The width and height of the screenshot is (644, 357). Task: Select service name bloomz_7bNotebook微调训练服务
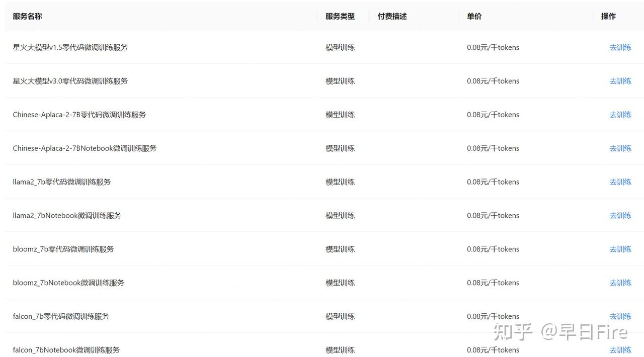click(69, 283)
